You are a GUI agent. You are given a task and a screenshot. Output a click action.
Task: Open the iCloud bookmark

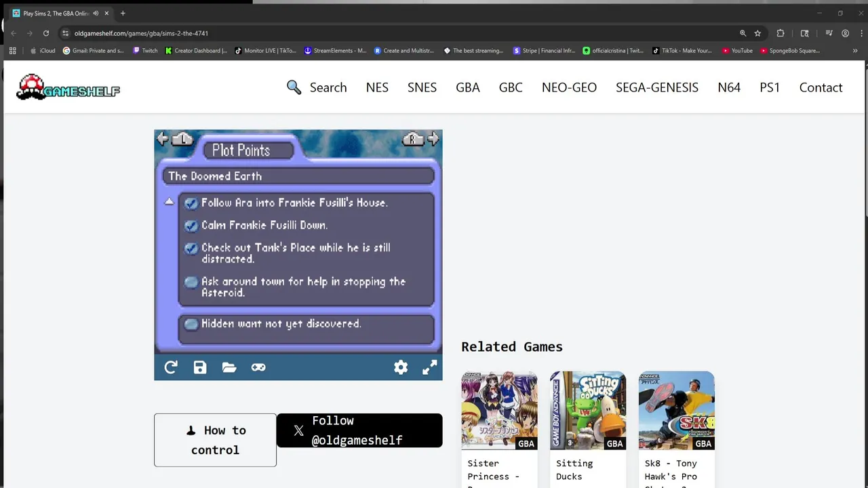43,51
